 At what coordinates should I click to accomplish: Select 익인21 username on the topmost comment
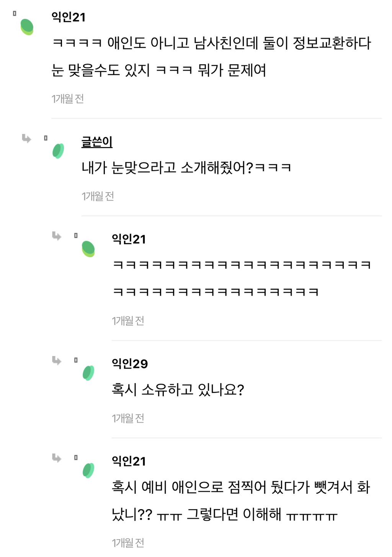pos(69,17)
